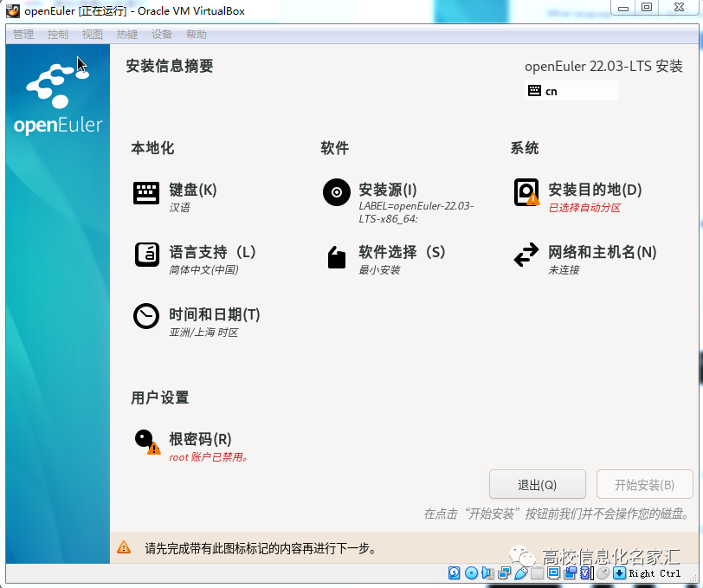Click the Right Ctrl host key indicator
Screen dimensions: 703x588
pyautogui.click(x=655, y=573)
